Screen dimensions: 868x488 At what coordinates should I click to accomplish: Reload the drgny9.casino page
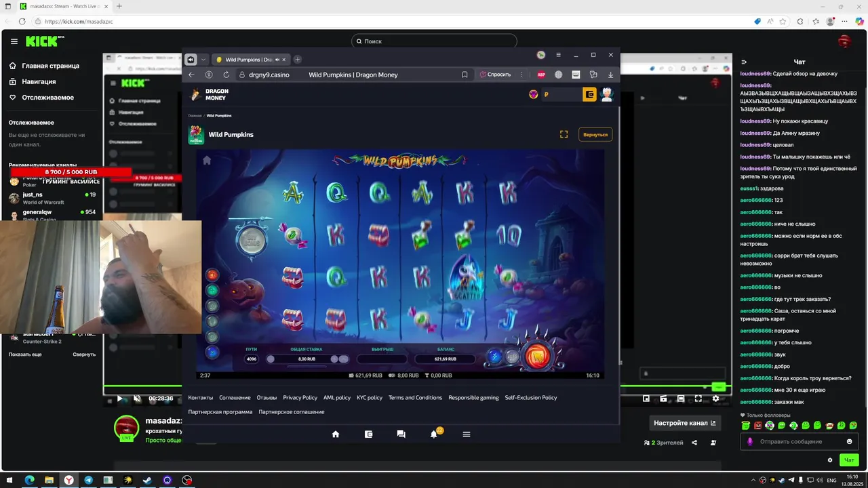pyautogui.click(x=226, y=75)
